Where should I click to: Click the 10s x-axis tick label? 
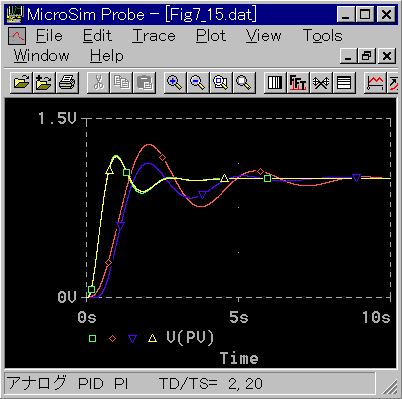click(376, 317)
